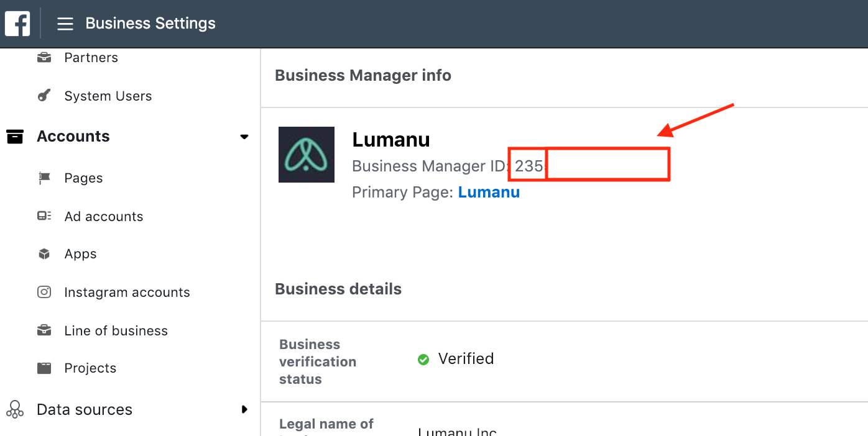Click the Apps cube icon
Viewport: 868px width, 436px height.
point(44,254)
